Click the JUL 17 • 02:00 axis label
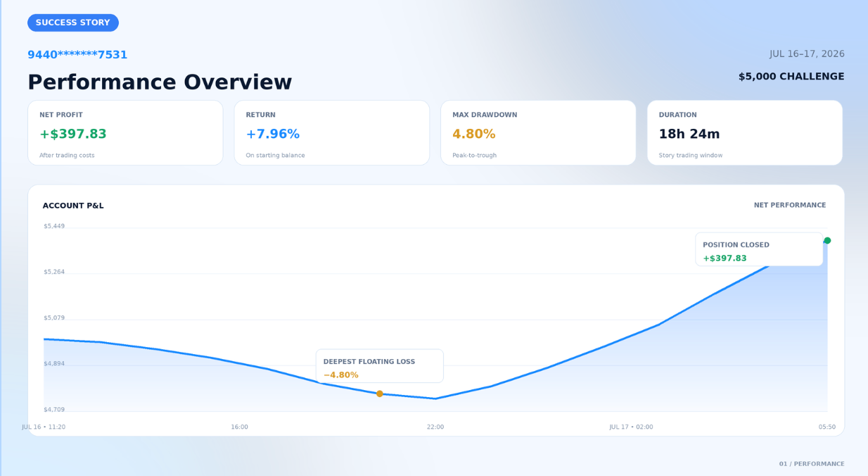 coord(632,427)
